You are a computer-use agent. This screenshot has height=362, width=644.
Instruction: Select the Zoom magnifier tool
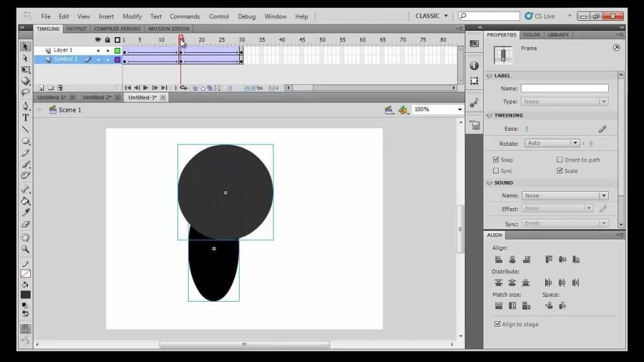(x=25, y=249)
